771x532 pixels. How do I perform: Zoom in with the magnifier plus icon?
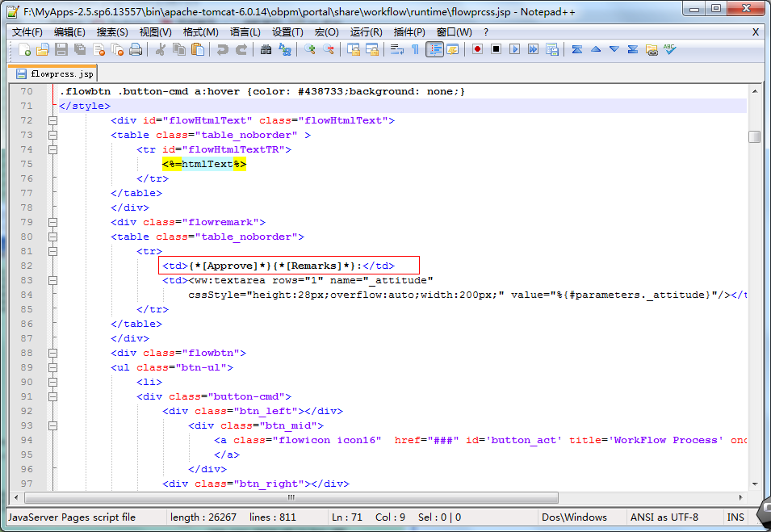(x=309, y=49)
